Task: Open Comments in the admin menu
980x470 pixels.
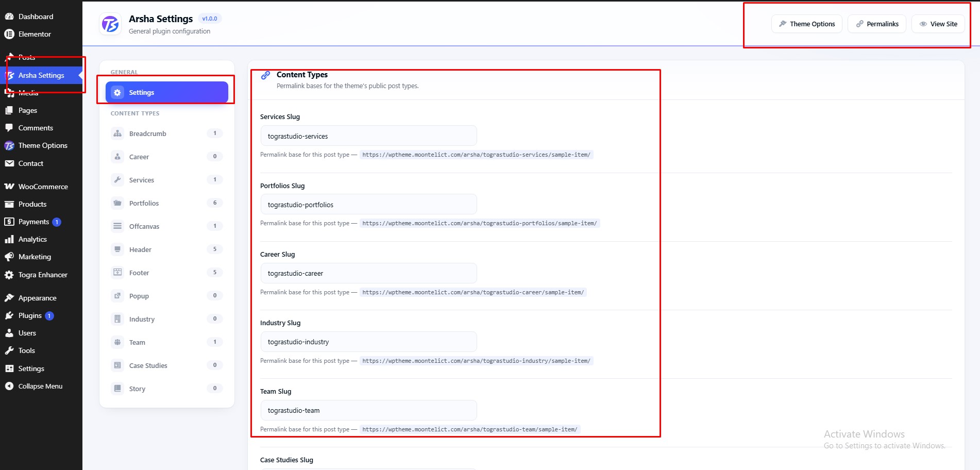Action: (41, 128)
